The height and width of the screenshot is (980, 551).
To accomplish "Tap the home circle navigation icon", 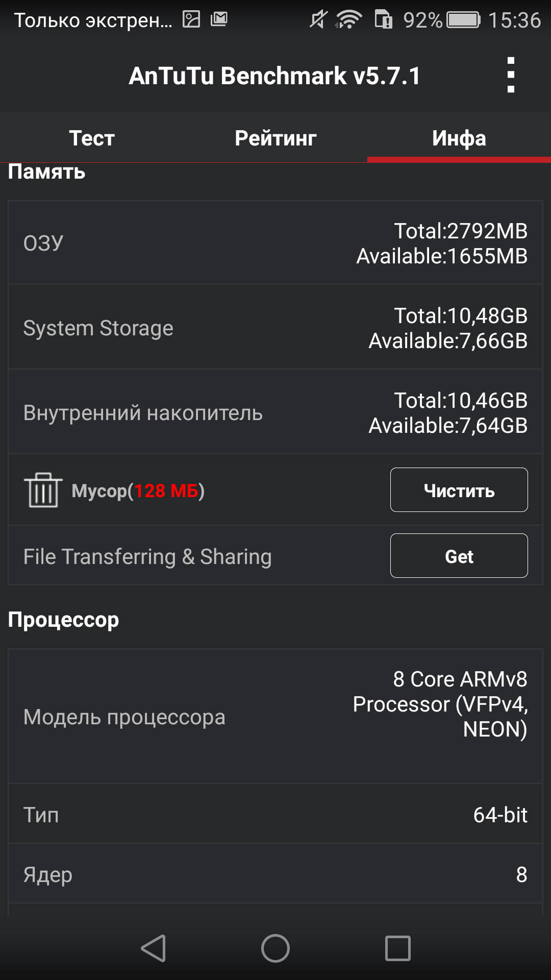I will coord(275,948).
